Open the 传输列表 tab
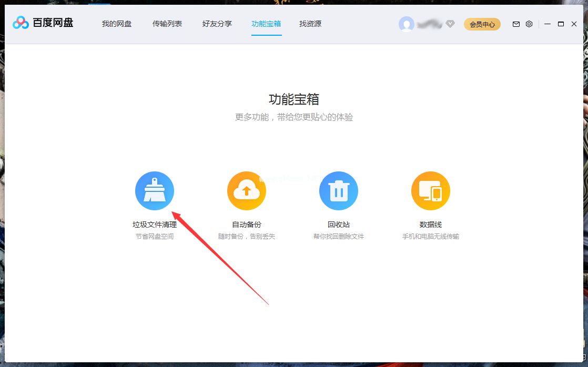 (167, 24)
